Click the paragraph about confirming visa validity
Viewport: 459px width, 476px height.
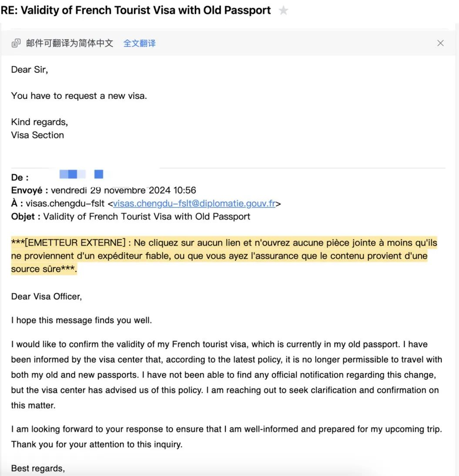click(x=226, y=375)
